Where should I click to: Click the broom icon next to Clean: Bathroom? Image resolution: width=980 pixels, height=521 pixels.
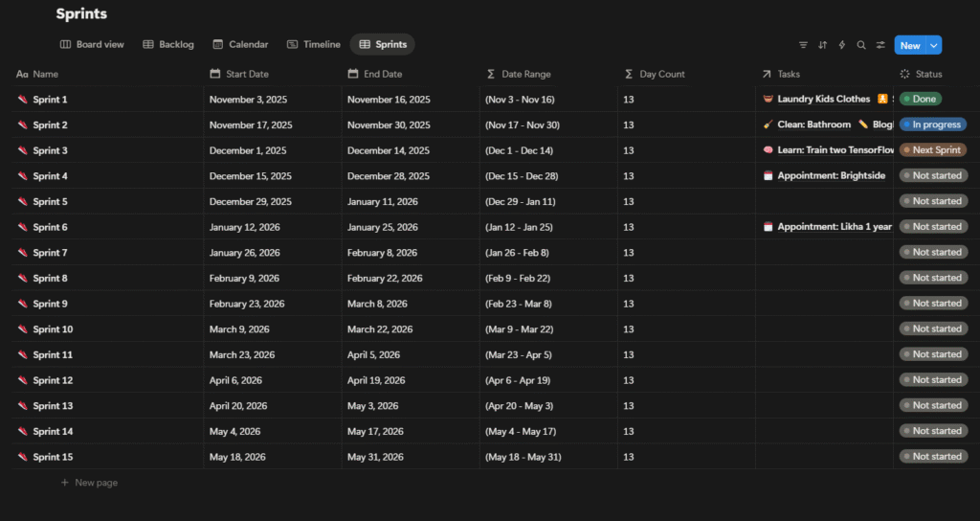768,125
